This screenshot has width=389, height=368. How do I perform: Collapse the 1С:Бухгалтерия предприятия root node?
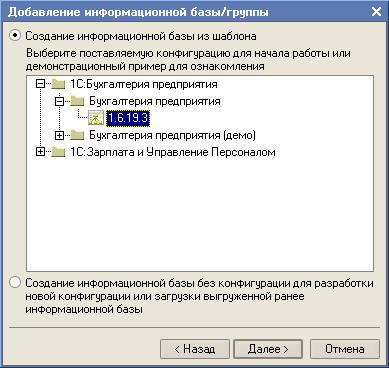[40, 85]
